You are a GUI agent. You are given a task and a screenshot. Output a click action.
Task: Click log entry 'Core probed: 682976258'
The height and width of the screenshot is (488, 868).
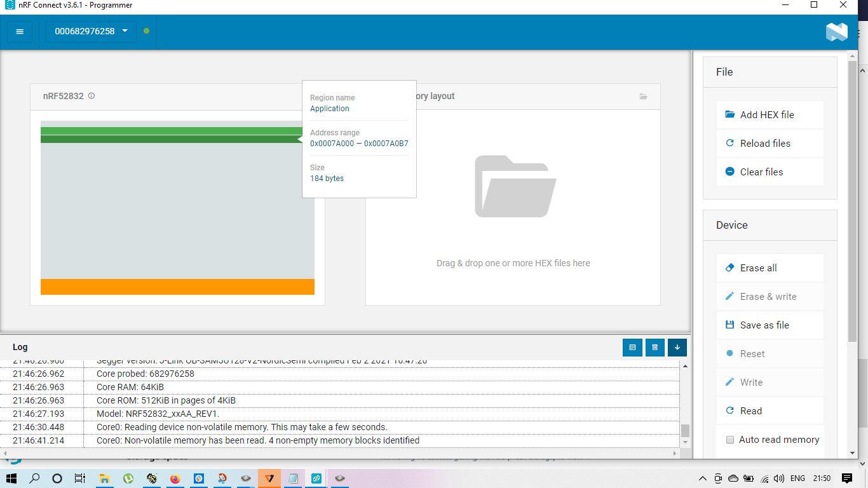tap(146, 374)
